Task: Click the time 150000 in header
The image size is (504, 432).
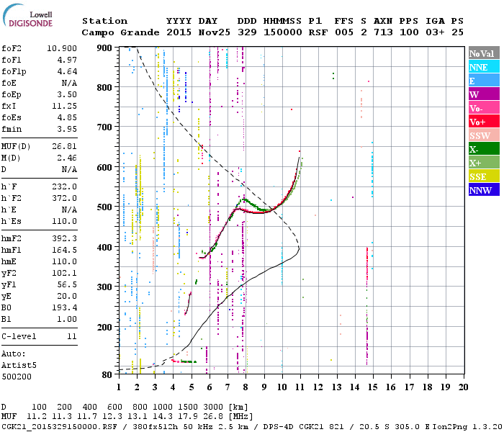Action: 283,32
